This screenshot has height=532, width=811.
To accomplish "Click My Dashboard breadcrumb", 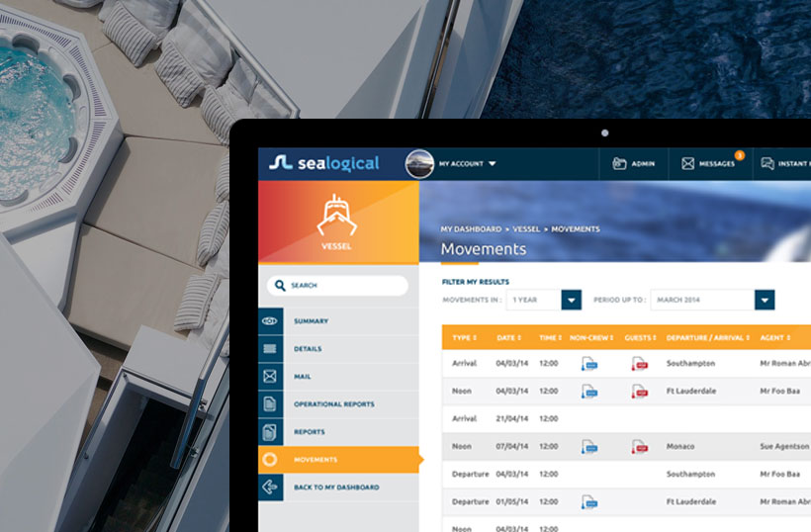I will tap(471, 229).
